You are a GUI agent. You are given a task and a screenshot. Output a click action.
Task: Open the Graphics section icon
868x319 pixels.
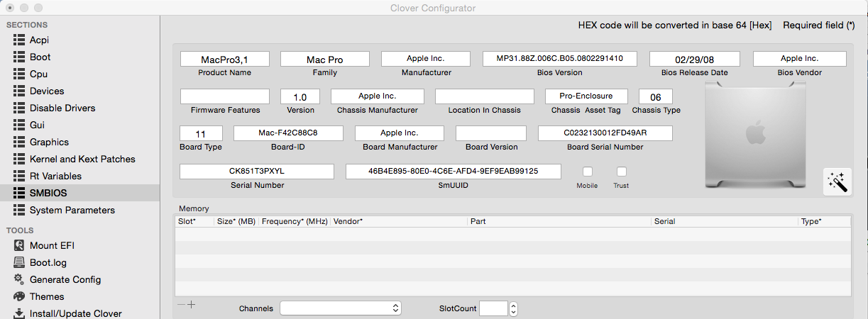pyautogui.click(x=19, y=142)
